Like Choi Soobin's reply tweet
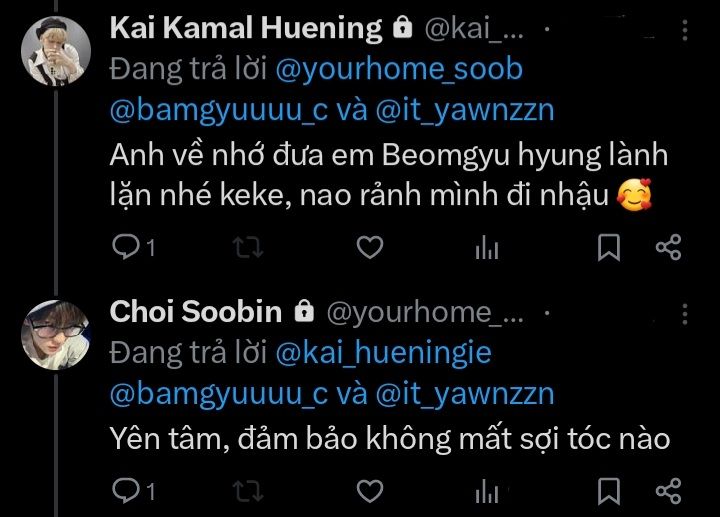Image resolution: width=720 pixels, height=517 pixels. click(x=370, y=490)
